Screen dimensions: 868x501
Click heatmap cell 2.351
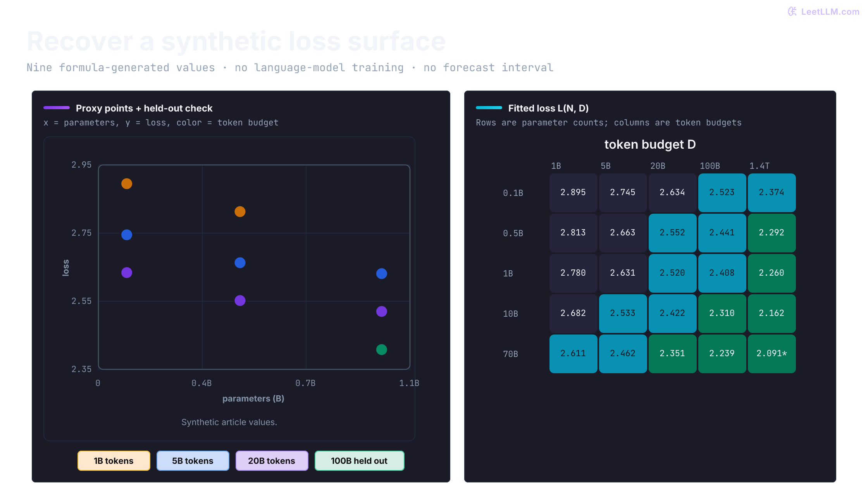tap(673, 354)
